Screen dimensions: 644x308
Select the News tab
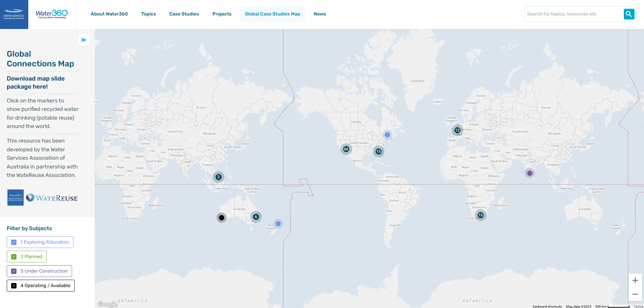320,14
